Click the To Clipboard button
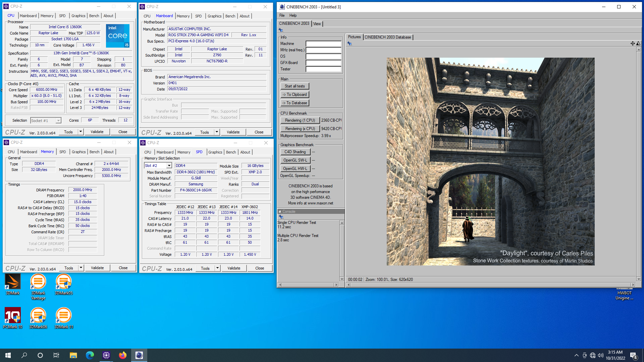Screen dimensions: 644x362 pyautogui.click(x=294, y=95)
